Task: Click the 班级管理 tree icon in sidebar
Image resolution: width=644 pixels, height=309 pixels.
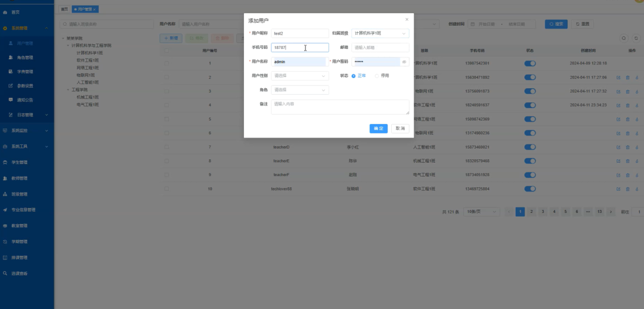Action: coord(5,194)
